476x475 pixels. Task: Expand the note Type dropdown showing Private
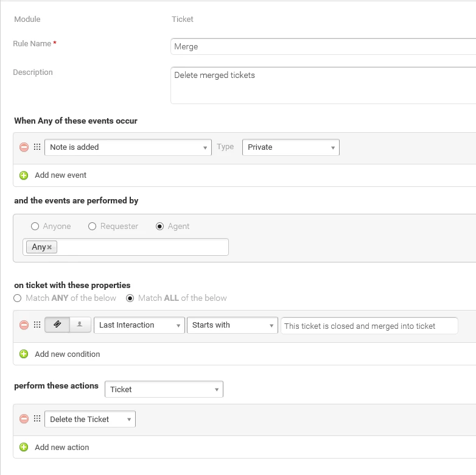290,147
